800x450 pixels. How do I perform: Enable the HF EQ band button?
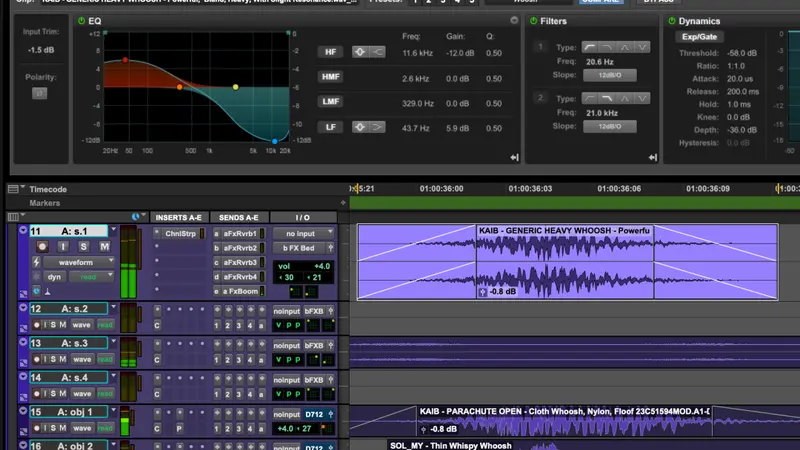pos(330,52)
